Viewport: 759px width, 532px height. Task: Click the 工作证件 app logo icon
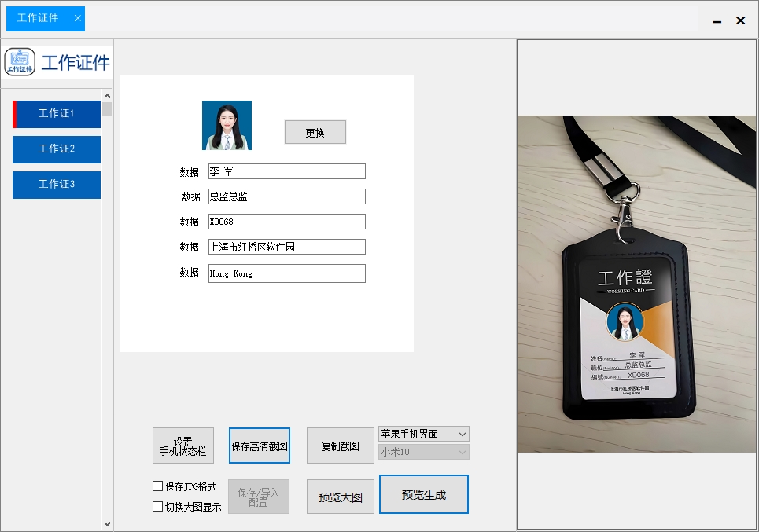(x=19, y=60)
